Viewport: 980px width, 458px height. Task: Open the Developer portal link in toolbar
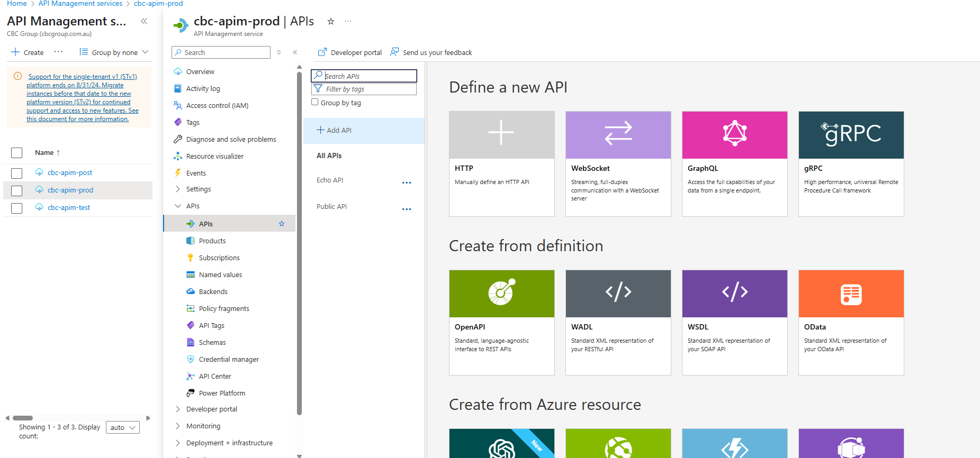350,52
